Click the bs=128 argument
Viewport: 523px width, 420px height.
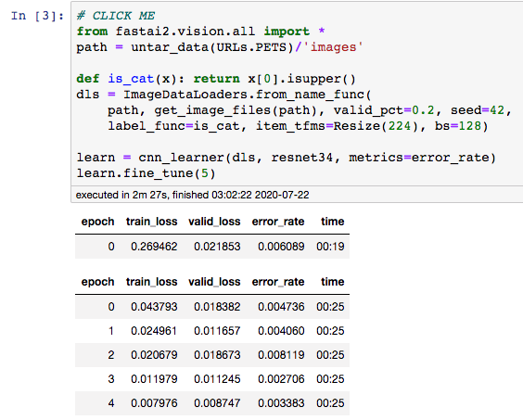coord(458,126)
